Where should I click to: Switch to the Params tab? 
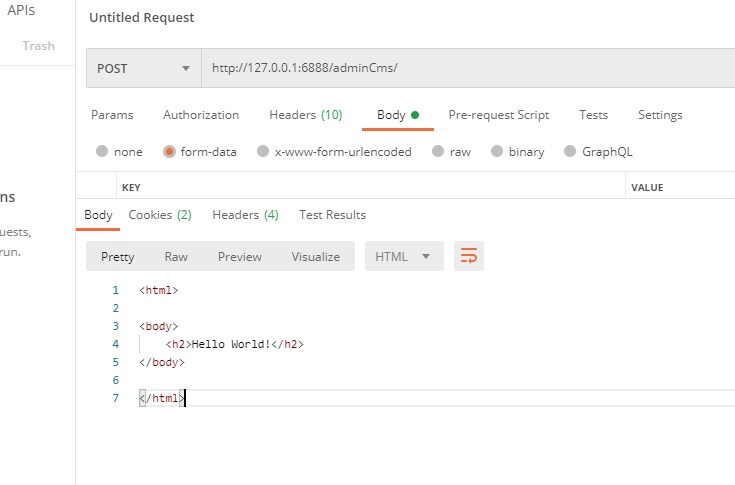point(112,115)
